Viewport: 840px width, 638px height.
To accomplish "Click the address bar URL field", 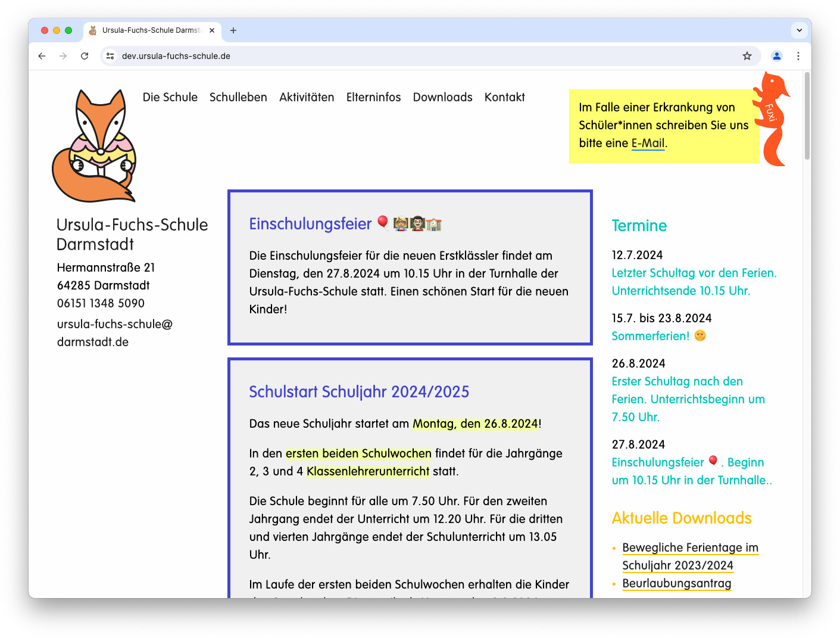I will pos(417,56).
